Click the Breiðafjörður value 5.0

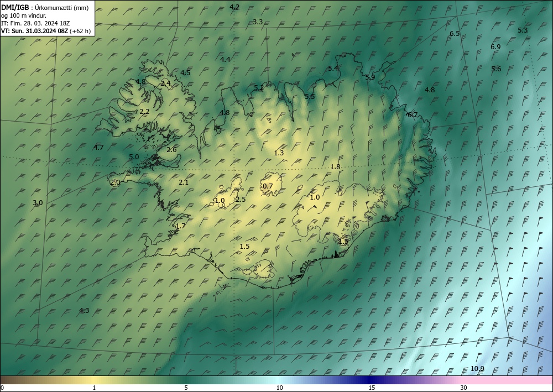[x=134, y=157]
